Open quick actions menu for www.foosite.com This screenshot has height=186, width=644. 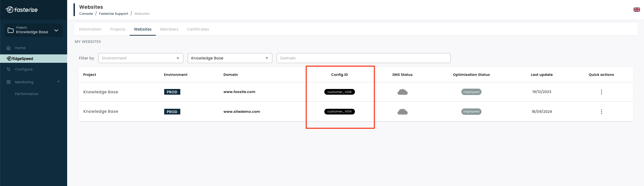601,92
